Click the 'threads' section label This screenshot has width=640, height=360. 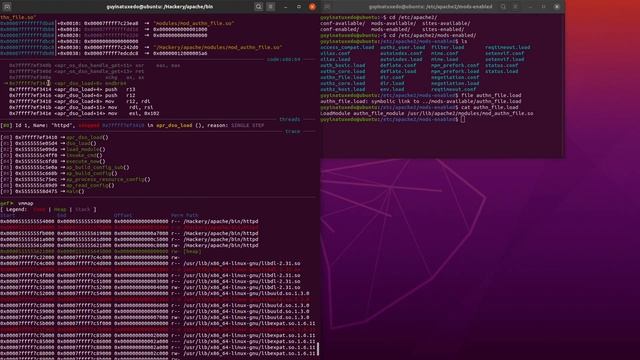coord(290,120)
